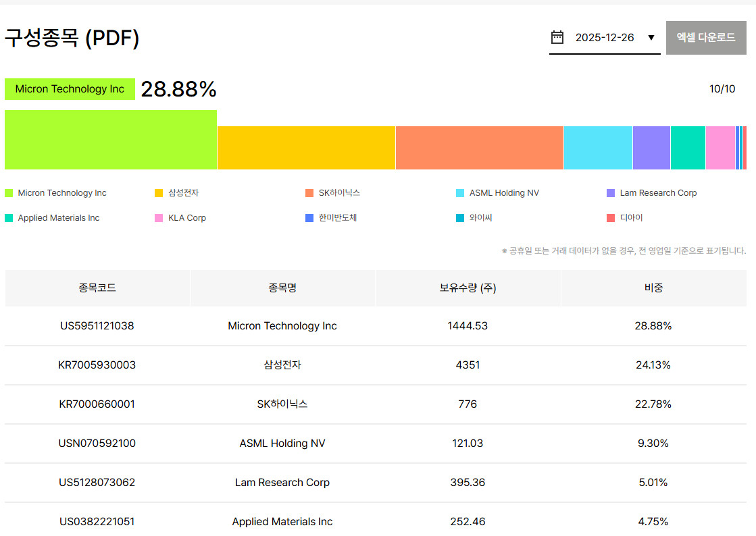Screen dimensions: 756x536
Task: Click the 2025-12-26 date field
Action: (605, 38)
